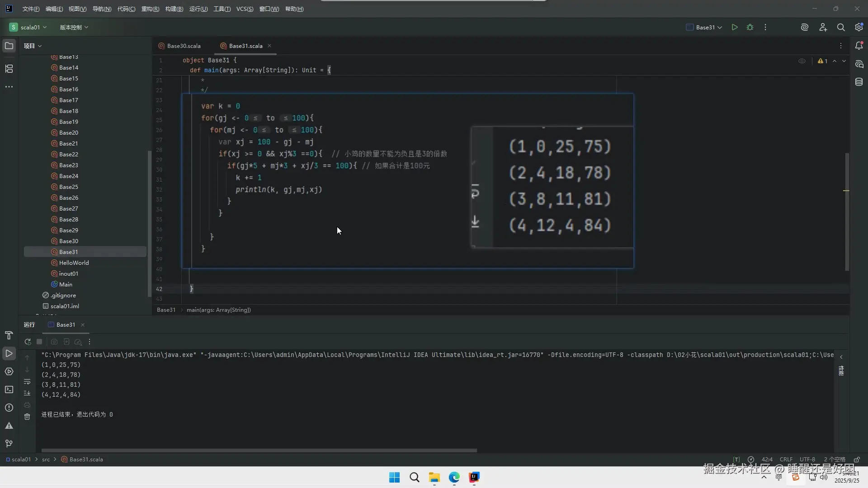Clear the console output with trash icon
Viewport: 868px width, 488px height.
tap(27, 417)
